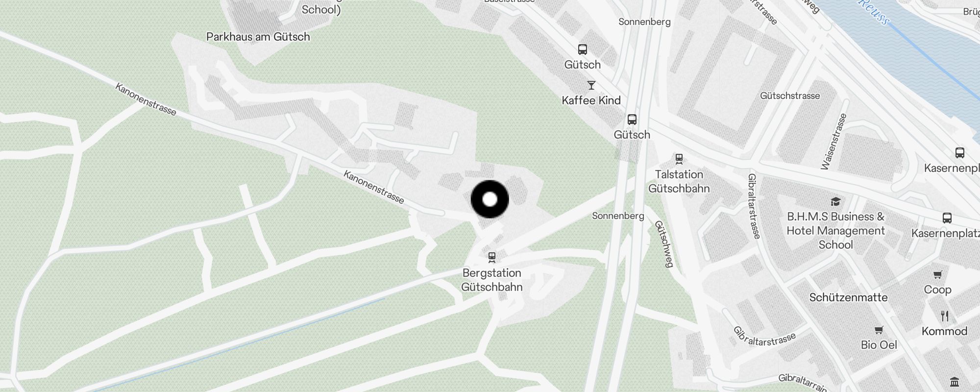Click the B.H.M.S Business & Hotel Management School label
This screenshot has height=392, width=980.
coord(835,231)
